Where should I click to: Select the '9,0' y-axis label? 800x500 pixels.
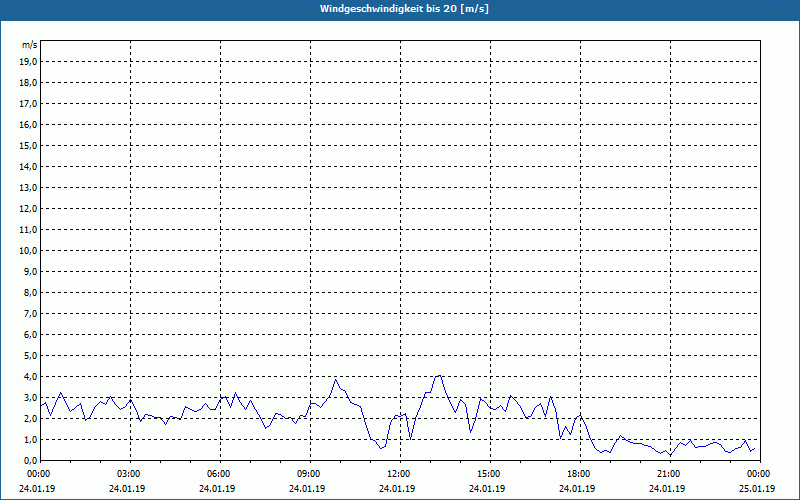[31, 271]
